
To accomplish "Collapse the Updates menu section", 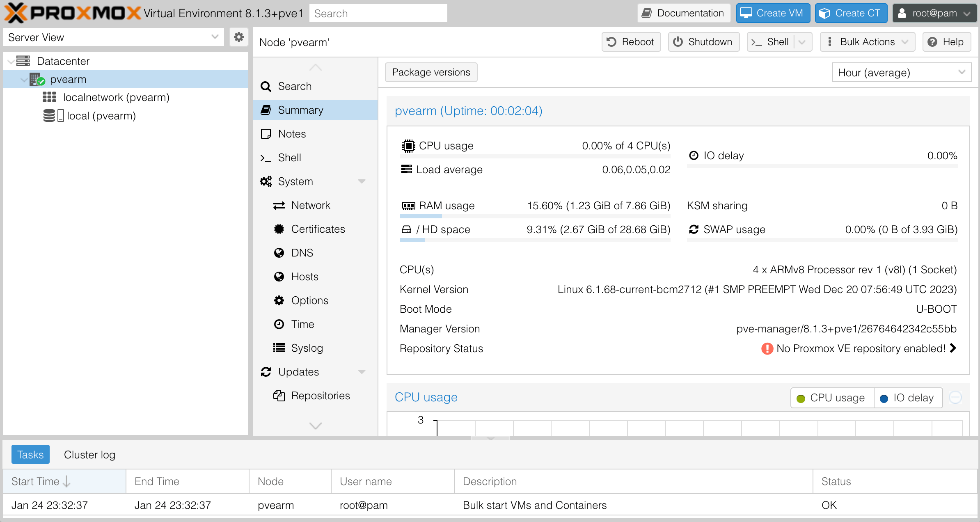I will [362, 372].
